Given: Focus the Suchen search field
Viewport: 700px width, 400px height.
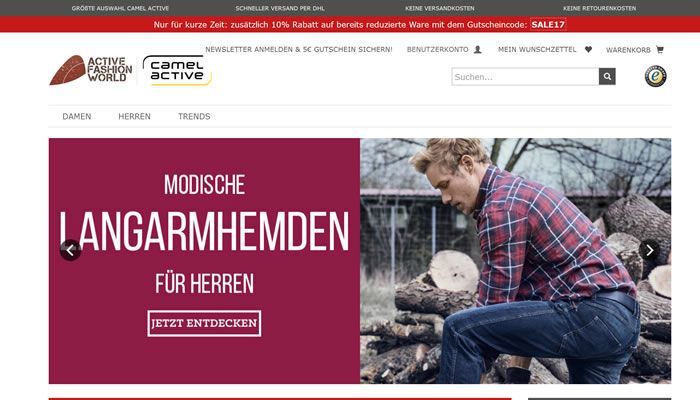Looking at the screenshot, I should click(x=525, y=76).
